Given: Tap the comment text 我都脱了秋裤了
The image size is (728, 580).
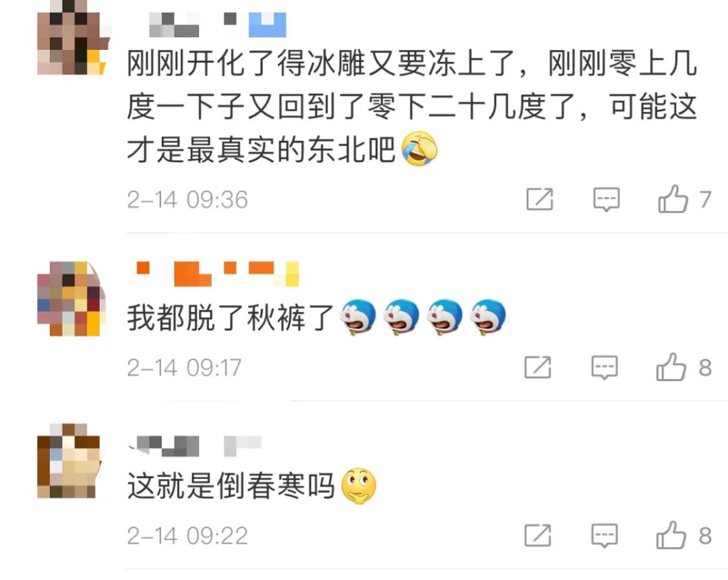Looking at the screenshot, I should pyautogui.click(x=231, y=318).
